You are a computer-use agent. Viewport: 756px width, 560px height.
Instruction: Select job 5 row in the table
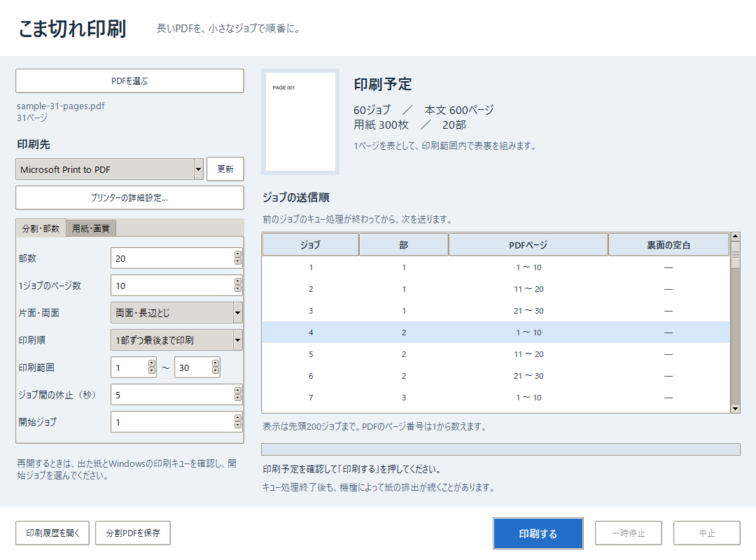[x=496, y=354]
